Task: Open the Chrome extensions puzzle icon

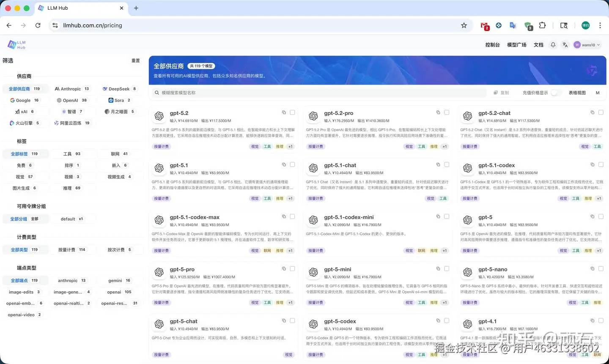Action: click(x=542, y=25)
